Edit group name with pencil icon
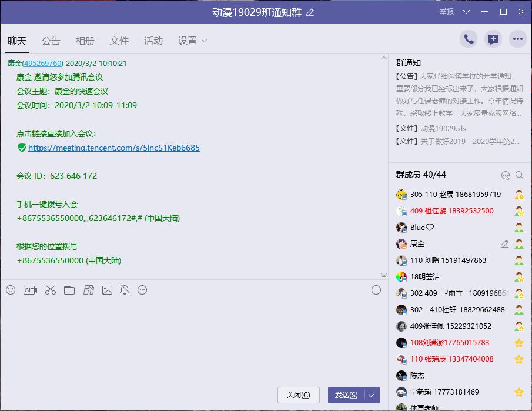532x411 pixels. 310,12
